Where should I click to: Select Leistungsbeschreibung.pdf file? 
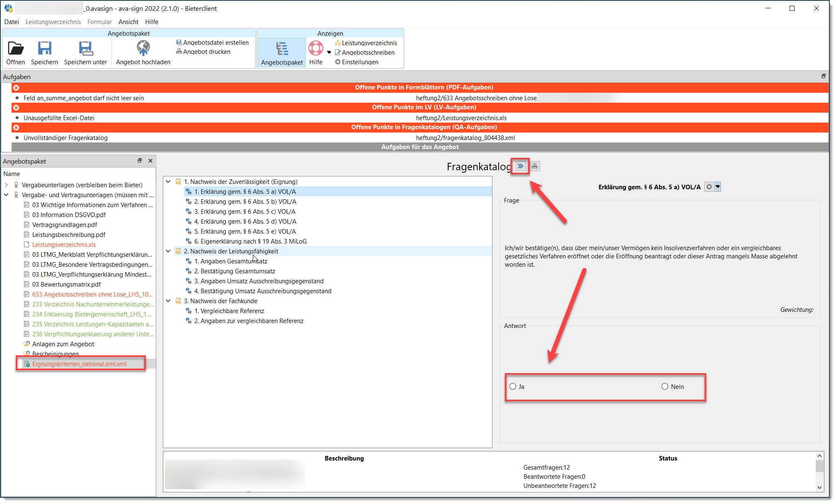(x=69, y=235)
